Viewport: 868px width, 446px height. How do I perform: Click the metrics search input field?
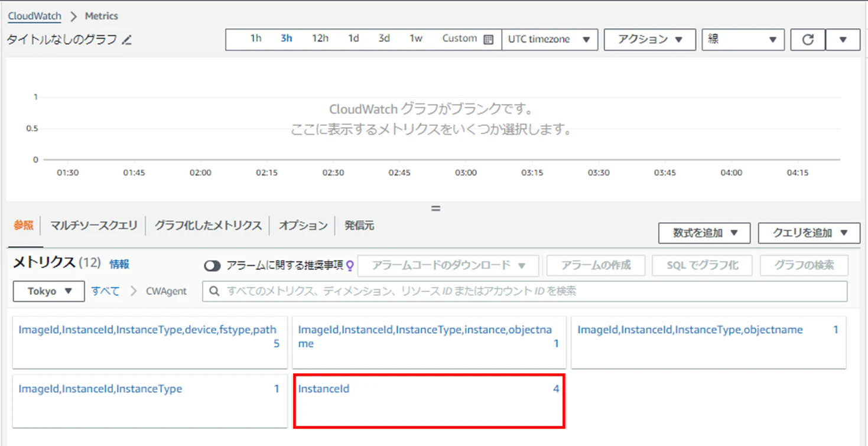click(525, 291)
